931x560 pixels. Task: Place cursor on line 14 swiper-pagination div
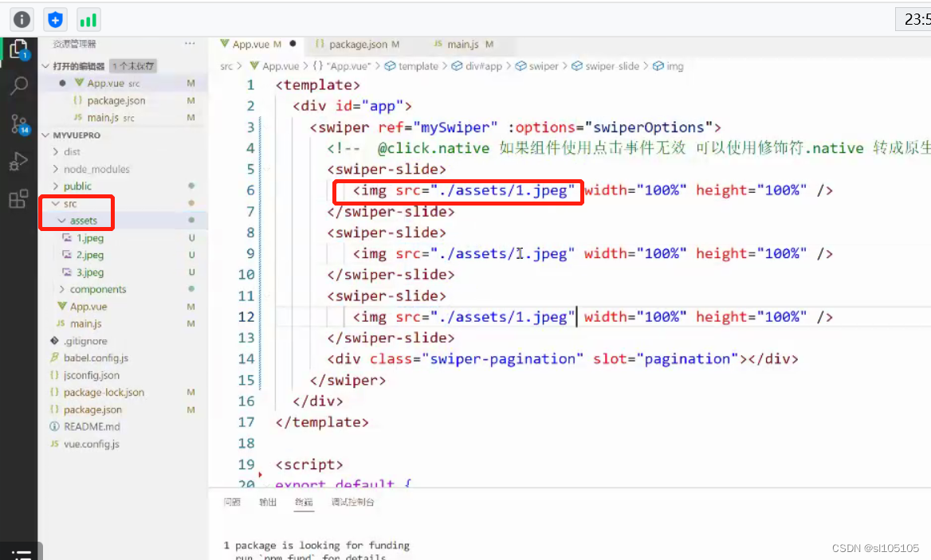coord(505,359)
